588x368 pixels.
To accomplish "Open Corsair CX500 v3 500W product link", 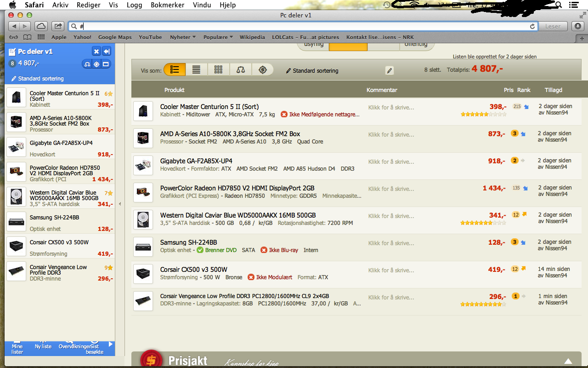I will tap(194, 270).
